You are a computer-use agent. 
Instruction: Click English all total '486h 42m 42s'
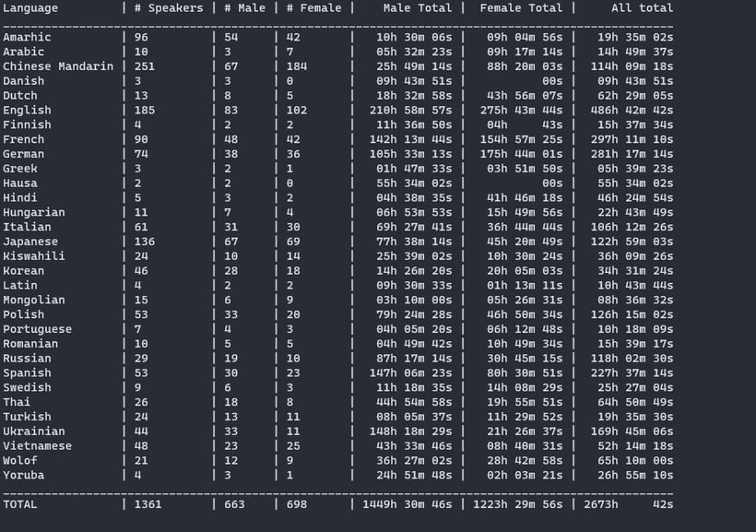click(x=632, y=110)
